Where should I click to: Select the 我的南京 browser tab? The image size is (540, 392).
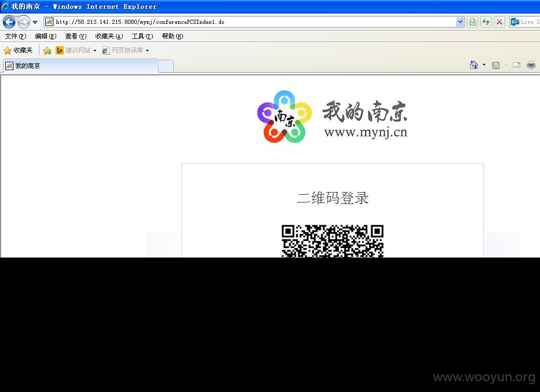point(81,66)
